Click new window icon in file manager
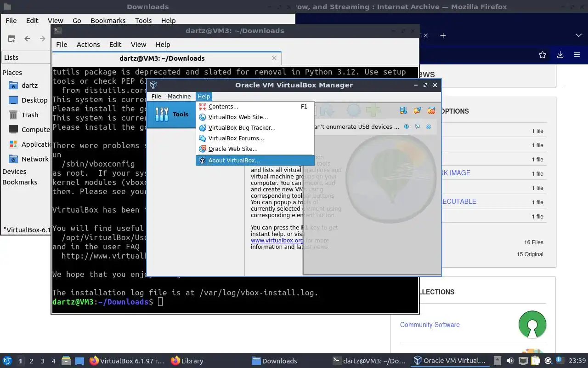Screen dimensions: 588x368 (11, 39)
